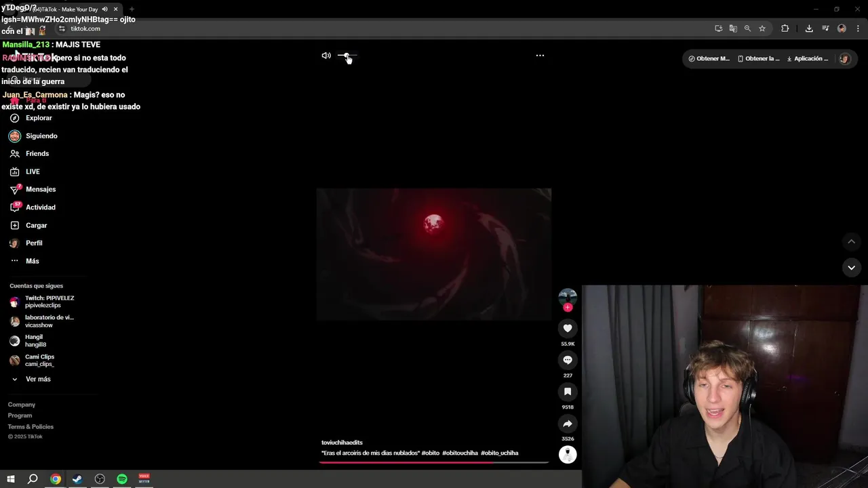Open the vicasshow followed account

(42, 321)
